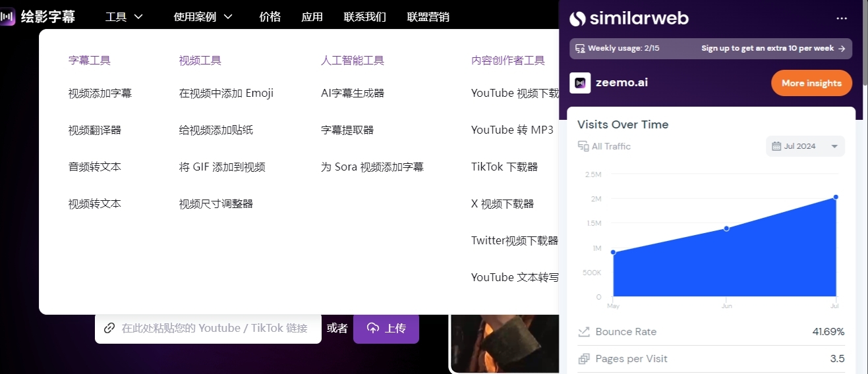
Task: Click the Youtube / TikTok link paste field
Action: 208,328
